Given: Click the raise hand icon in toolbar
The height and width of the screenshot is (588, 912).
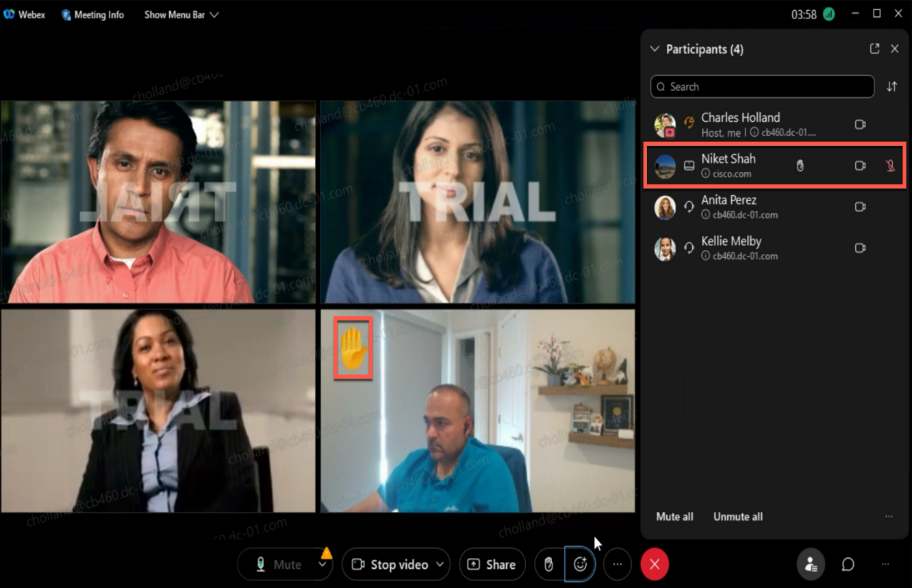Looking at the screenshot, I should tap(548, 565).
